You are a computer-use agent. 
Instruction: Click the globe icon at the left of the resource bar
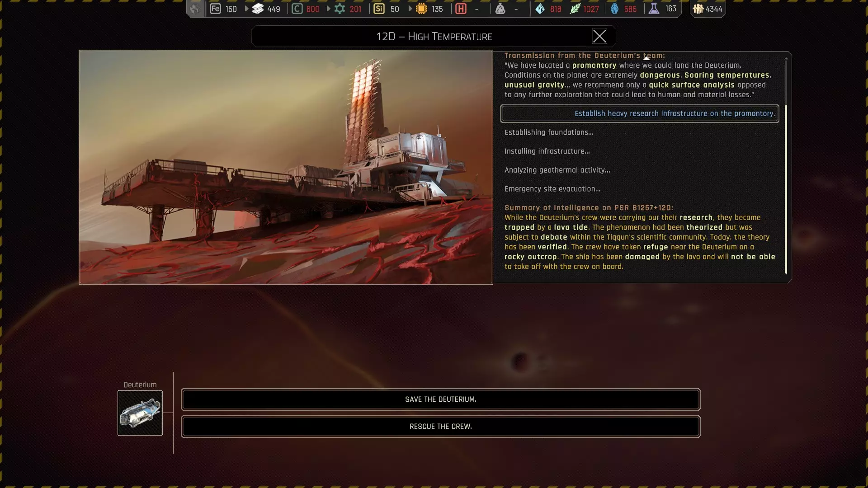tap(195, 9)
